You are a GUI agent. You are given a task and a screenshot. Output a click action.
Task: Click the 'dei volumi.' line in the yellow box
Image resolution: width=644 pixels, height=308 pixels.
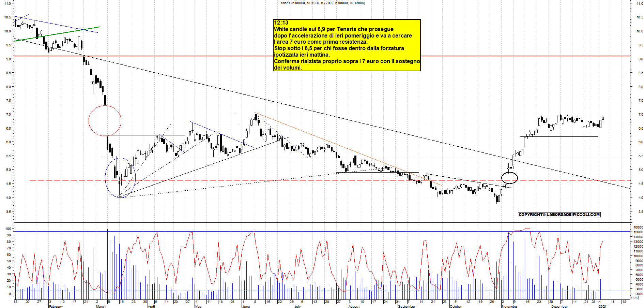(x=288, y=68)
